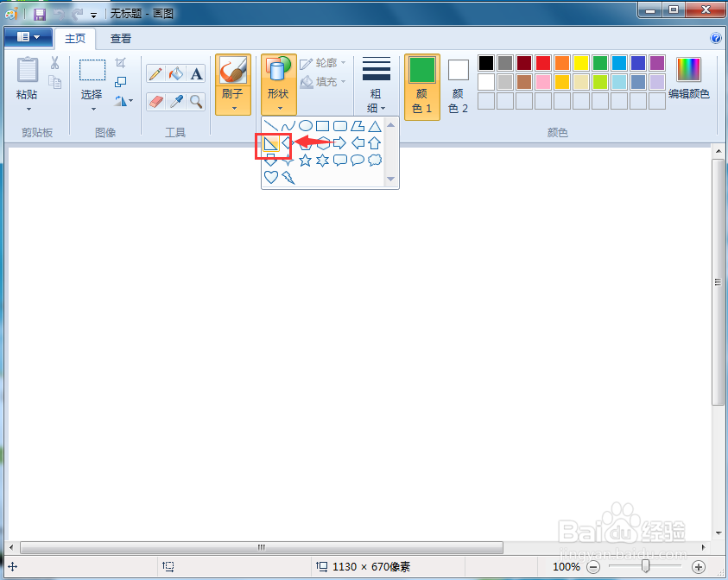Click the Save icon in title bar
Viewport: 728px width, 580px height.
(x=40, y=15)
